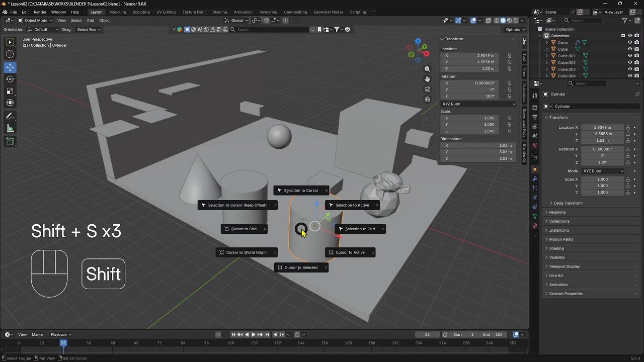This screenshot has height=362, width=644.
Task: Click the End frame 250 field
Action: point(493,334)
